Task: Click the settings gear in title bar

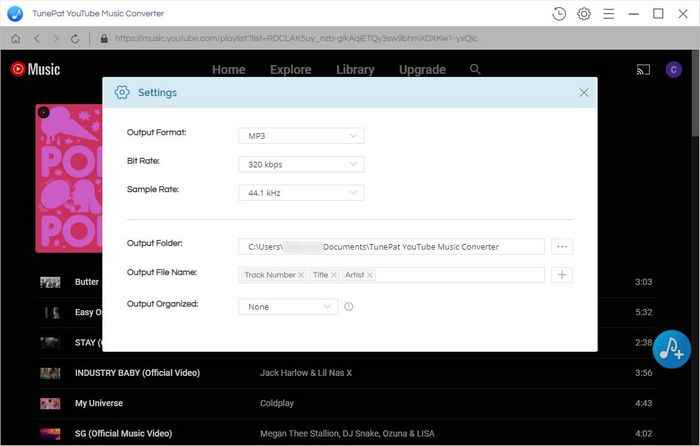Action: coord(584,14)
